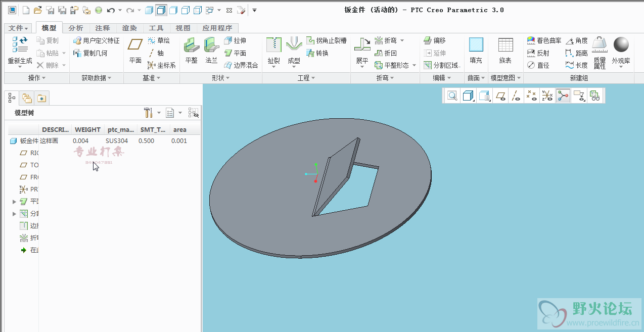
Task: Click the Angle (角度) measure tool
Action: pos(577,40)
